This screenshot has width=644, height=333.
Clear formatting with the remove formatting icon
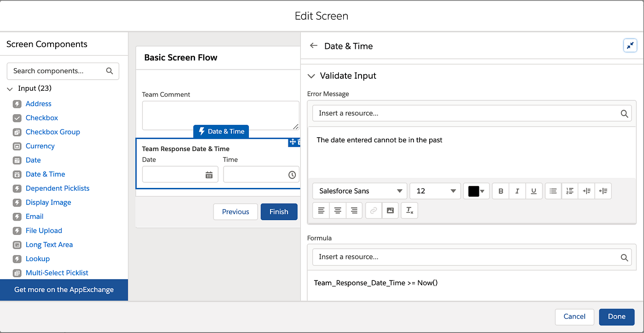pyautogui.click(x=409, y=210)
